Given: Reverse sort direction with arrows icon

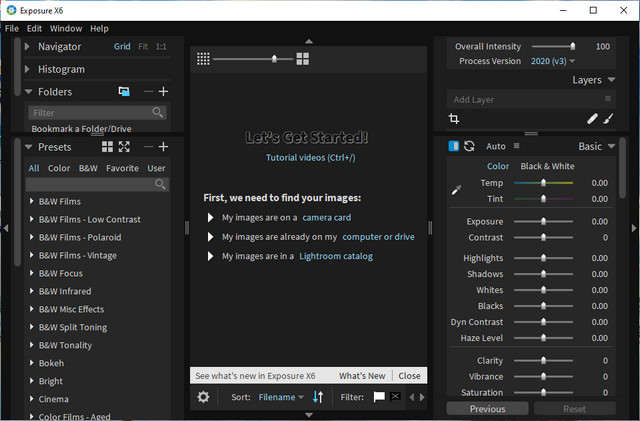Looking at the screenshot, I should click(318, 397).
